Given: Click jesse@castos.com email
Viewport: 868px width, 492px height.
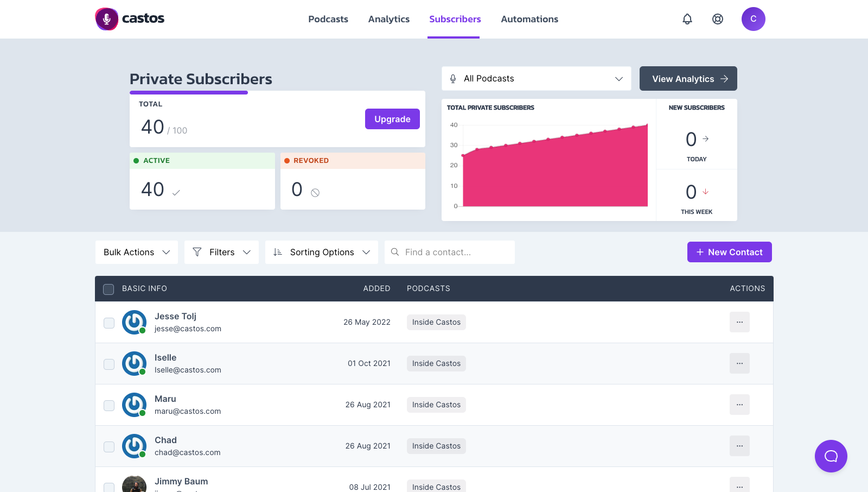Looking at the screenshot, I should coord(188,329).
